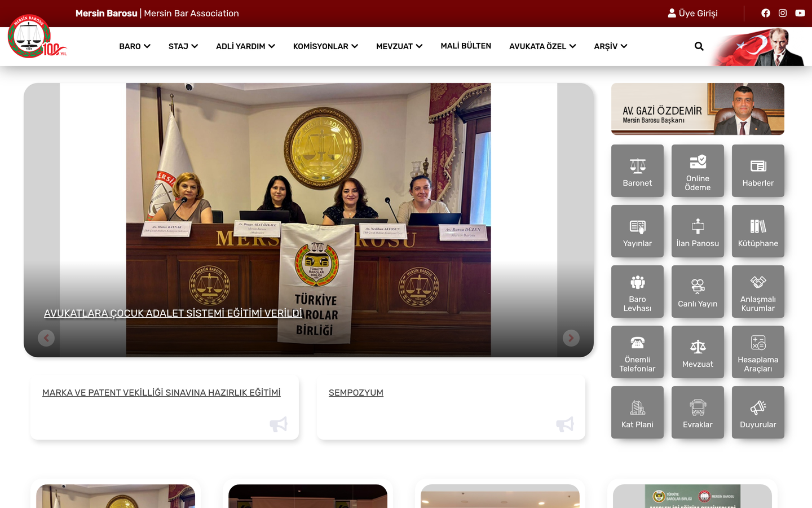Viewport: 812px width, 508px height.
Task: Expand the BARO menu
Action: pyautogui.click(x=135, y=46)
